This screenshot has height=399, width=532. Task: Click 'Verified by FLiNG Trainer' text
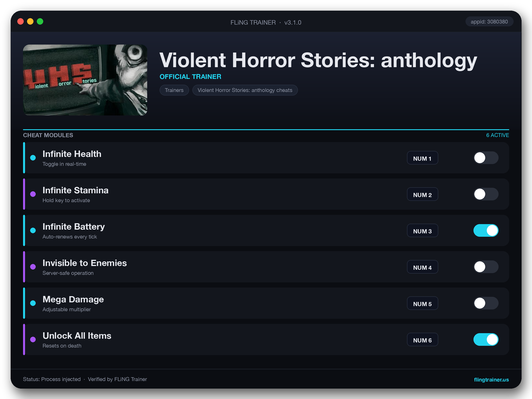coord(117,379)
